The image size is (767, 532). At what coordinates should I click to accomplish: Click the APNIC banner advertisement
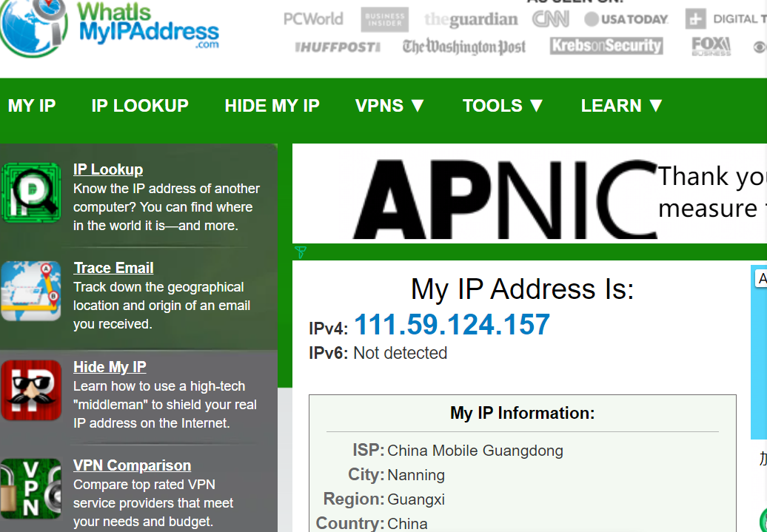click(530, 194)
